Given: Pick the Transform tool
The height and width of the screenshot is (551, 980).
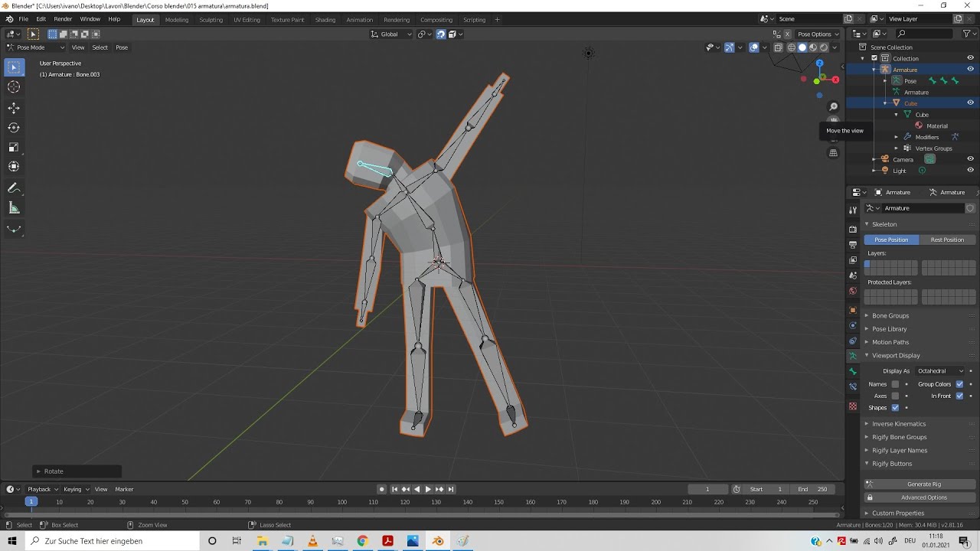Looking at the screenshot, I should 14,166.
